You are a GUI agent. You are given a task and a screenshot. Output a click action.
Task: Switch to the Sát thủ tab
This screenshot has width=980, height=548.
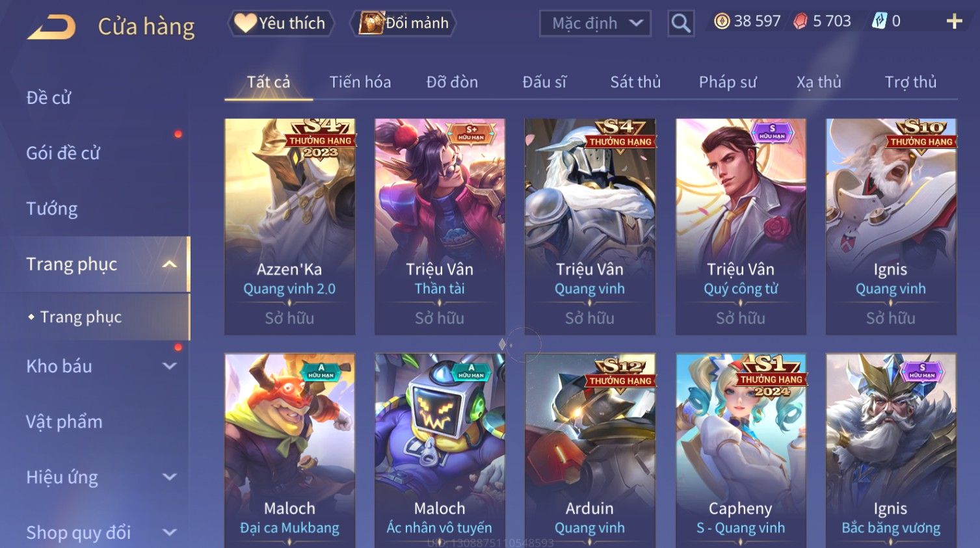[x=635, y=82]
